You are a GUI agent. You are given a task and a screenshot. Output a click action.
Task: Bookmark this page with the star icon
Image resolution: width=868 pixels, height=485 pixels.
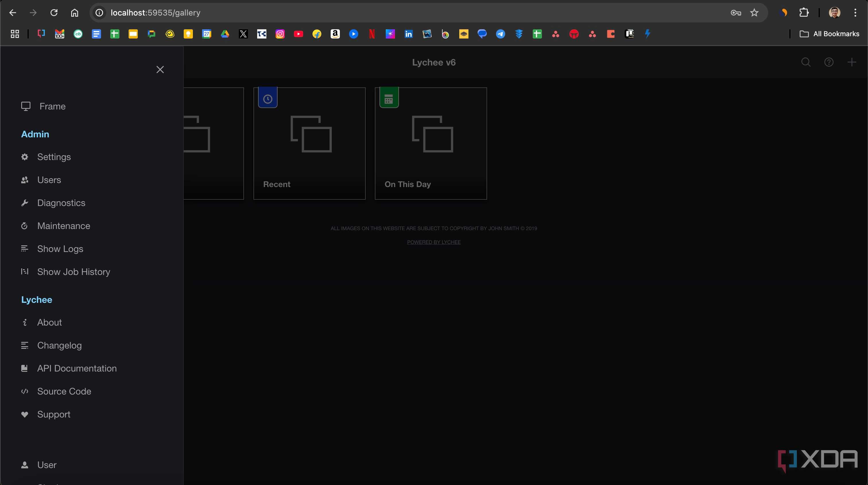(x=754, y=13)
